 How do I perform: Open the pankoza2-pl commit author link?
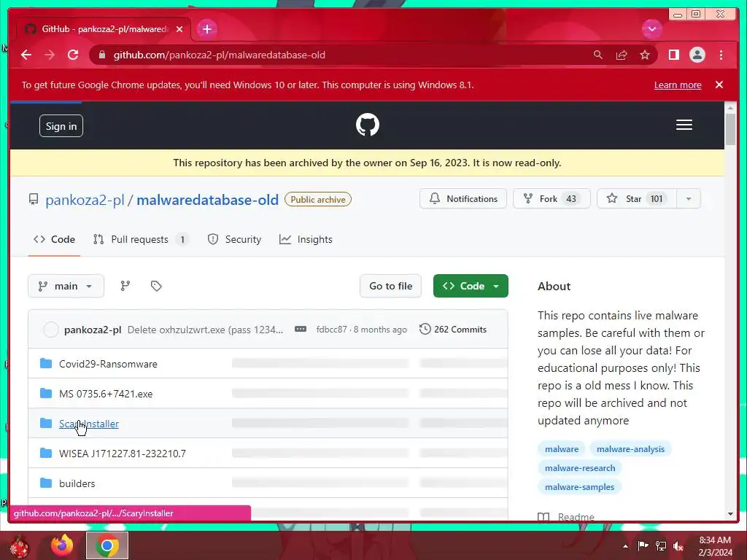(93, 330)
